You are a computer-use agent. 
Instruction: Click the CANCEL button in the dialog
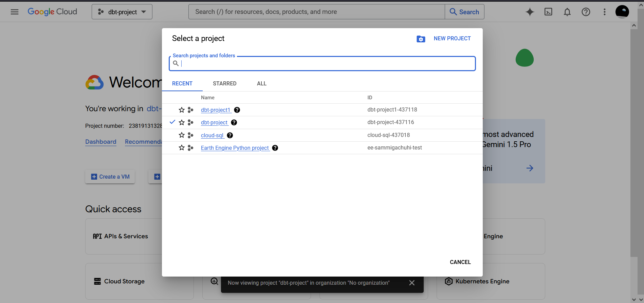pyautogui.click(x=460, y=262)
